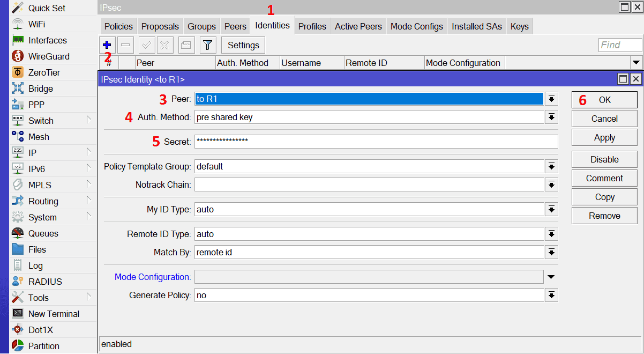Image resolution: width=644 pixels, height=354 pixels.
Task: Switch to the Peers tab
Action: pos(235,26)
